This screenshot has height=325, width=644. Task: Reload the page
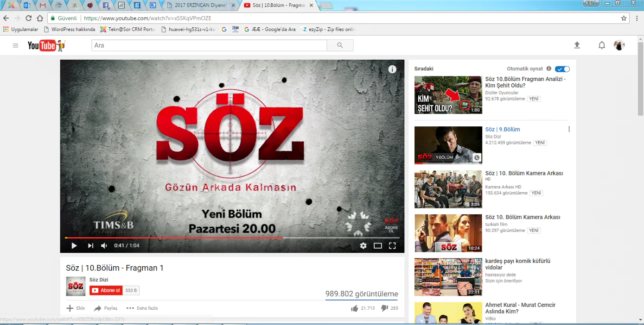[29, 18]
